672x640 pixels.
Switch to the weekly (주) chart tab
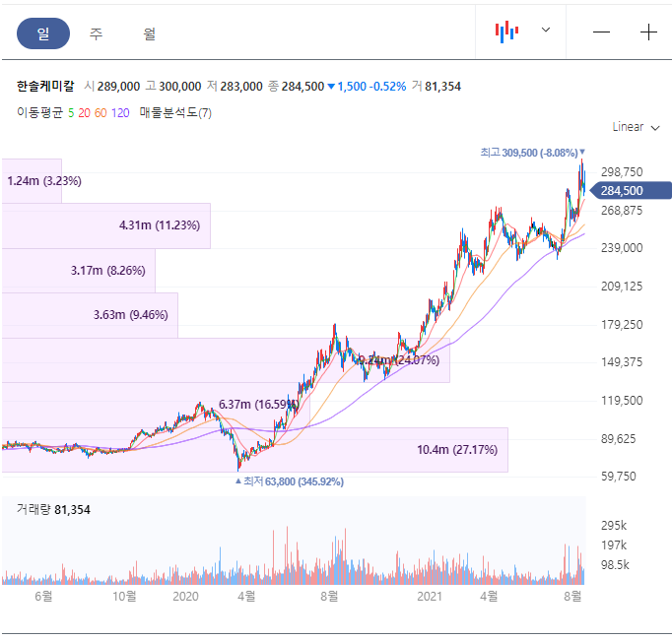(x=96, y=33)
